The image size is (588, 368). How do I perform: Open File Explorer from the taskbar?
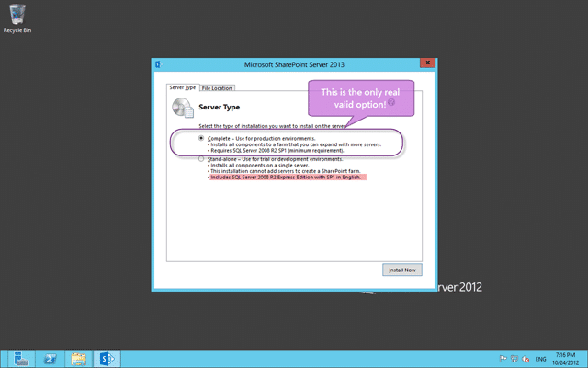coord(78,359)
